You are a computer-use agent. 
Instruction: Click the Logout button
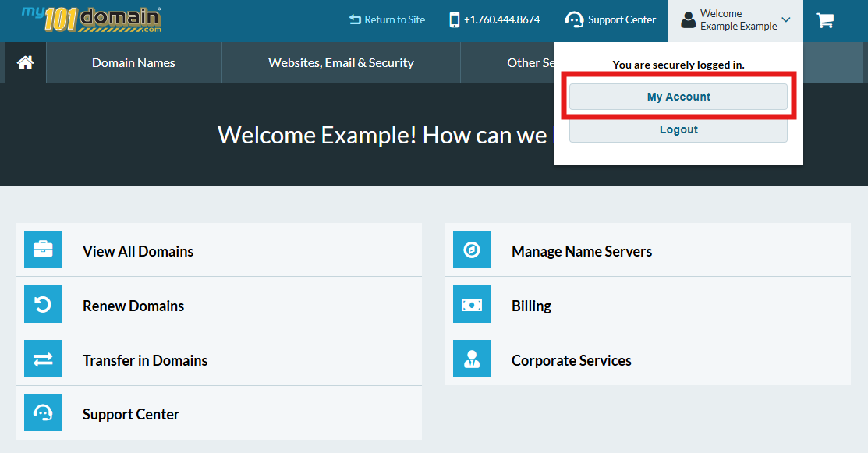point(678,129)
